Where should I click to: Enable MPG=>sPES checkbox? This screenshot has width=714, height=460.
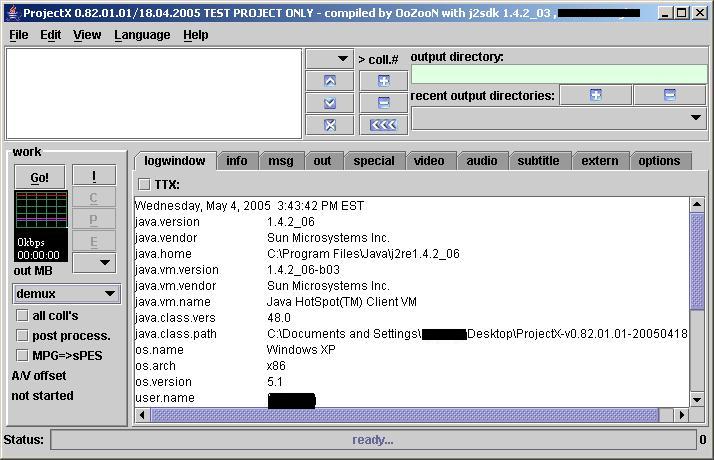pyautogui.click(x=22, y=355)
